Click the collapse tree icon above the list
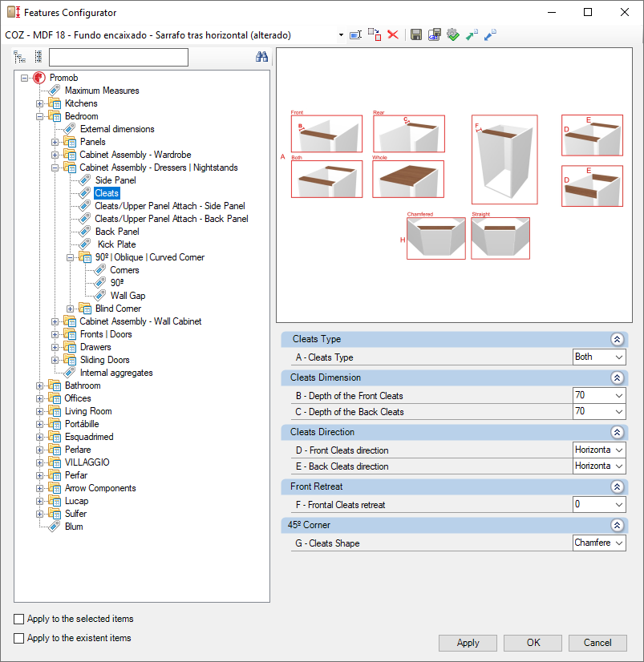The height and width of the screenshot is (662, 644). click(38, 57)
